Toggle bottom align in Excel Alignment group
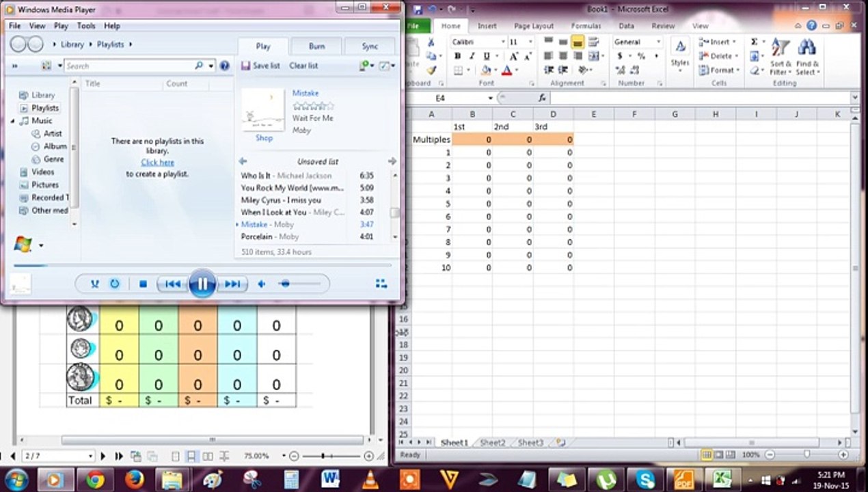This screenshot has height=492, width=868. pos(578,42)
